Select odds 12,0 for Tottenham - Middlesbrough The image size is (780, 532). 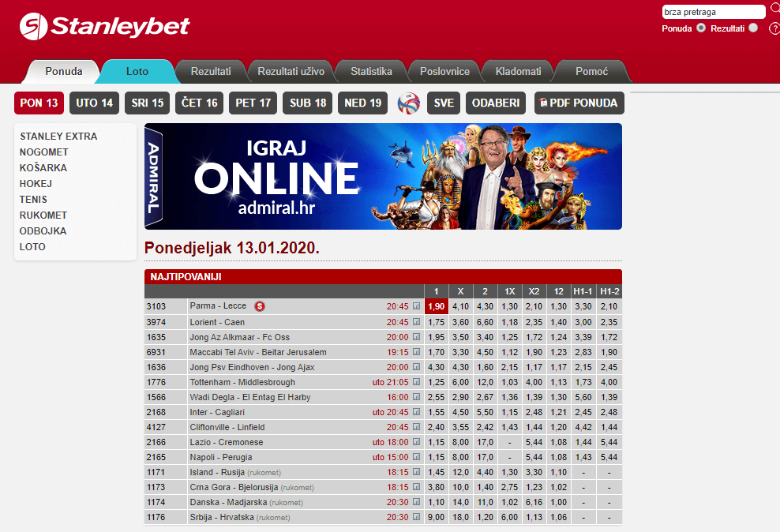[x=485, y=382]
